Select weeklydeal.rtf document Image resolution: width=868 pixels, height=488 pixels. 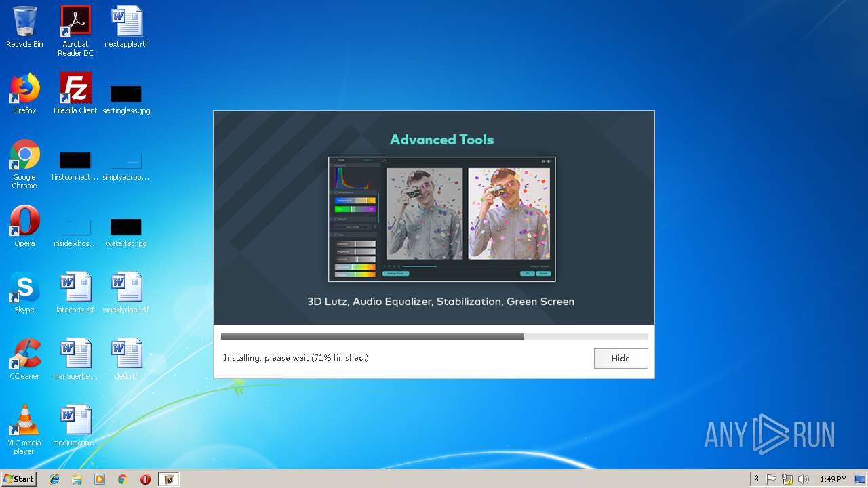[x=126, y=292]
